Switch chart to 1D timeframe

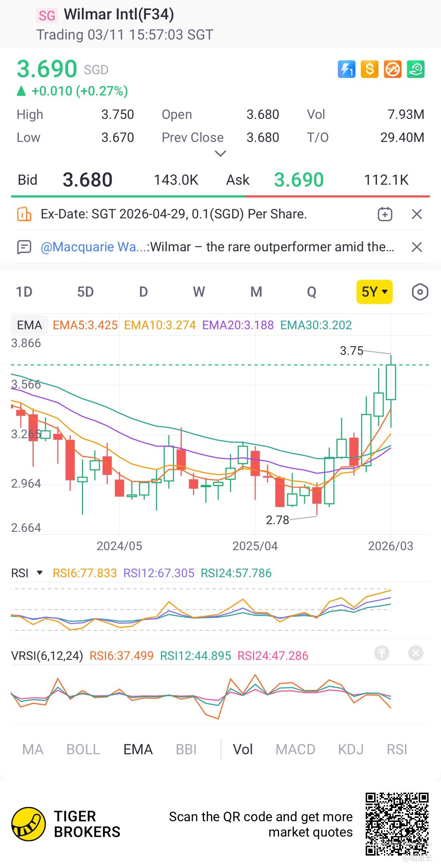24,292
